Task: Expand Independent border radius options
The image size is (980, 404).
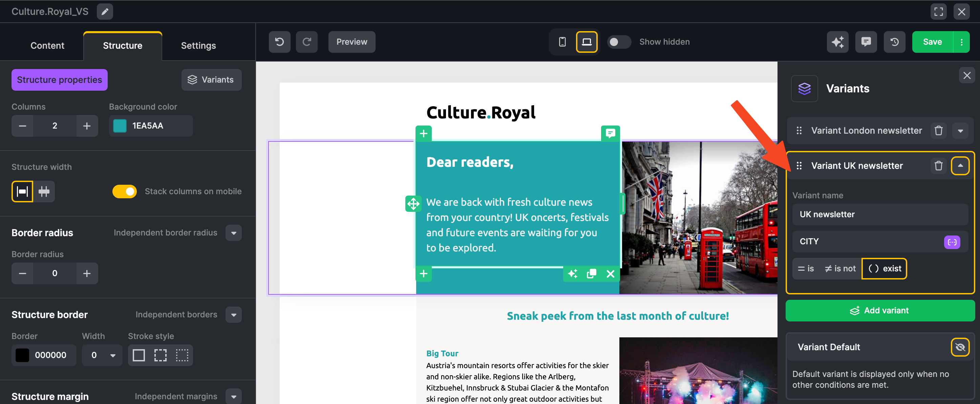Action: [x=234, y=233]
